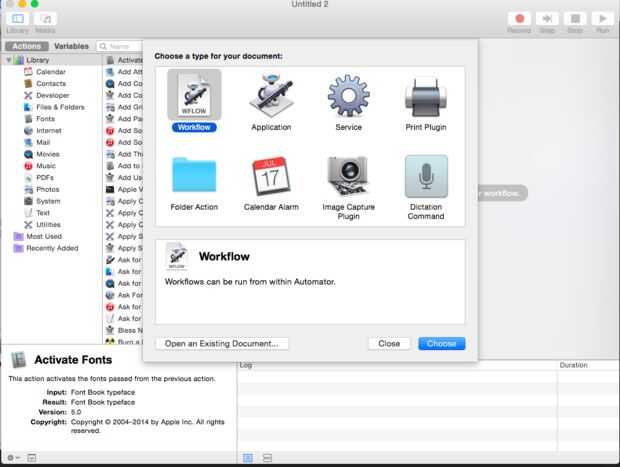Select the Burn a Disc action row
Viewport: 620px width, 467px height.
click(x=124, y=341)
